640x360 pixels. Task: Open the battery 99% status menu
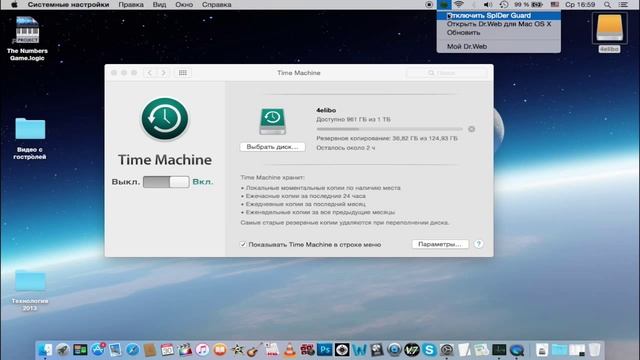[x=528, y=4]
